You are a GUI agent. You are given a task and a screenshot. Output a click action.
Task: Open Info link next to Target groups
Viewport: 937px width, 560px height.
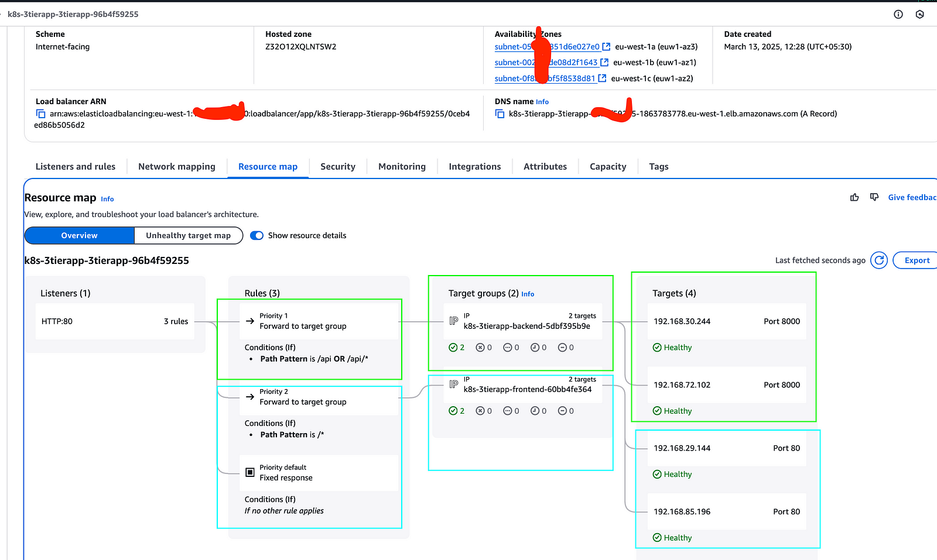[528, 294]
